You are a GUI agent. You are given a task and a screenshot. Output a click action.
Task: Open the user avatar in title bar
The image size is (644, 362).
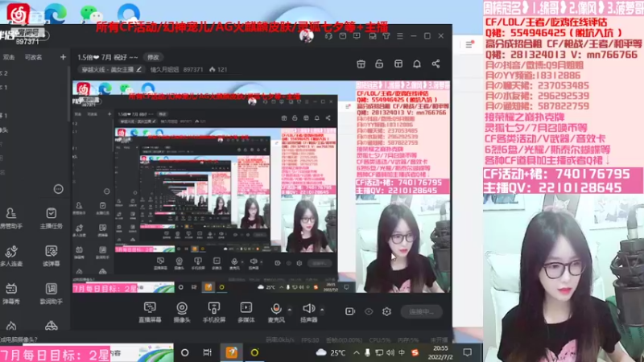307,36
